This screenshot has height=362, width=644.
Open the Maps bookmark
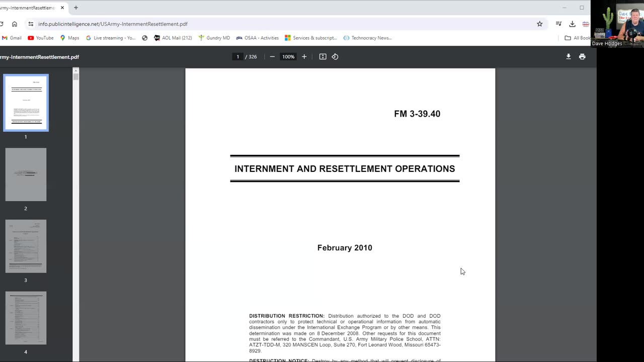tap(69, 38)
